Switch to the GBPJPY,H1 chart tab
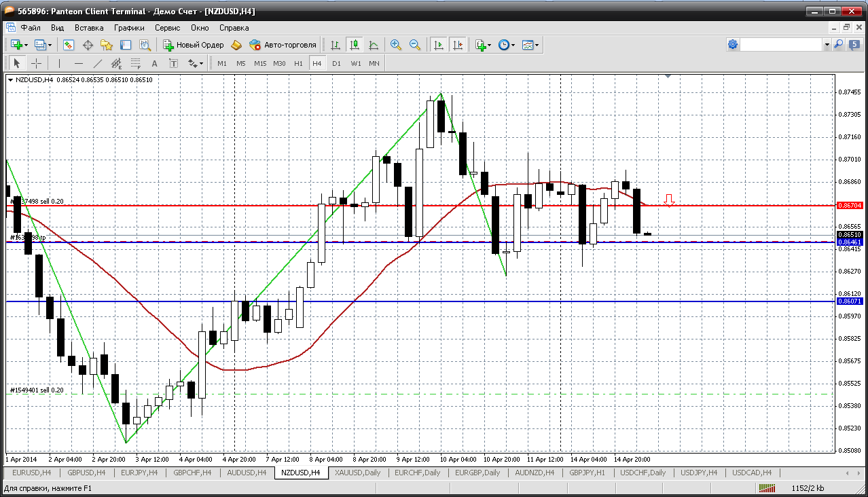868x497 pixels. (587, 473)
